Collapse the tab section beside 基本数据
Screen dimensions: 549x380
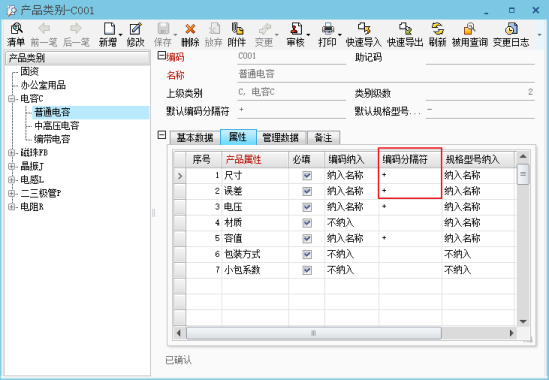[161, 135]
